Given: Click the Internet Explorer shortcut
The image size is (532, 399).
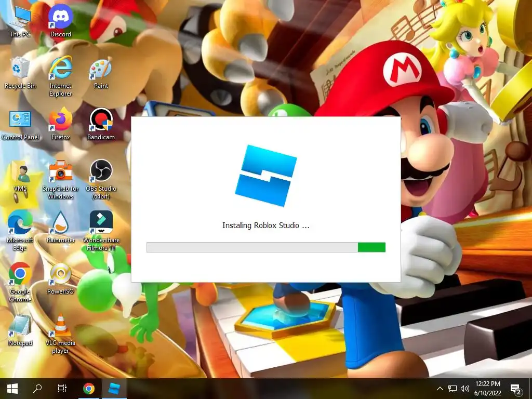Looking at the screenshot, I should (x=60, y=76).
